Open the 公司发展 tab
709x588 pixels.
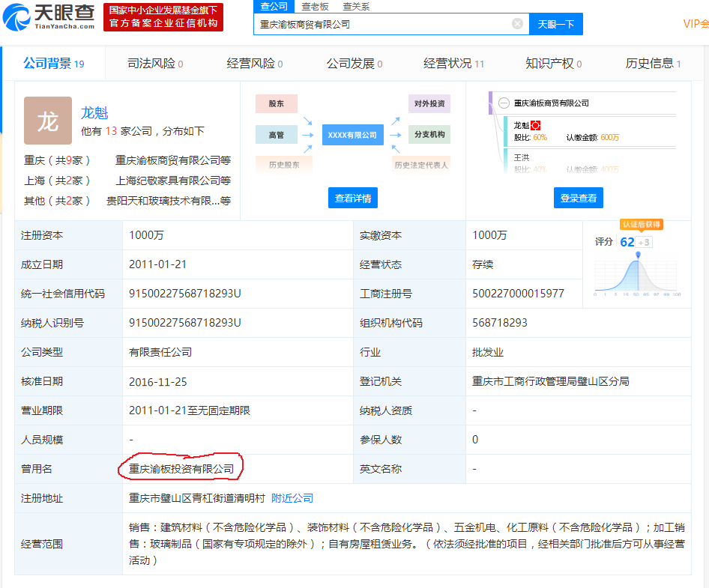point(354,64)
